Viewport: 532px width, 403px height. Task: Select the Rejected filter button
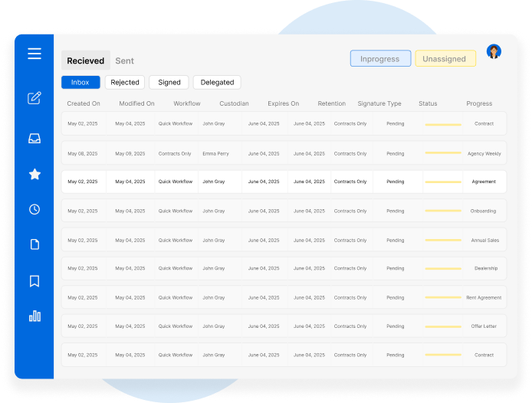point(125,83)
